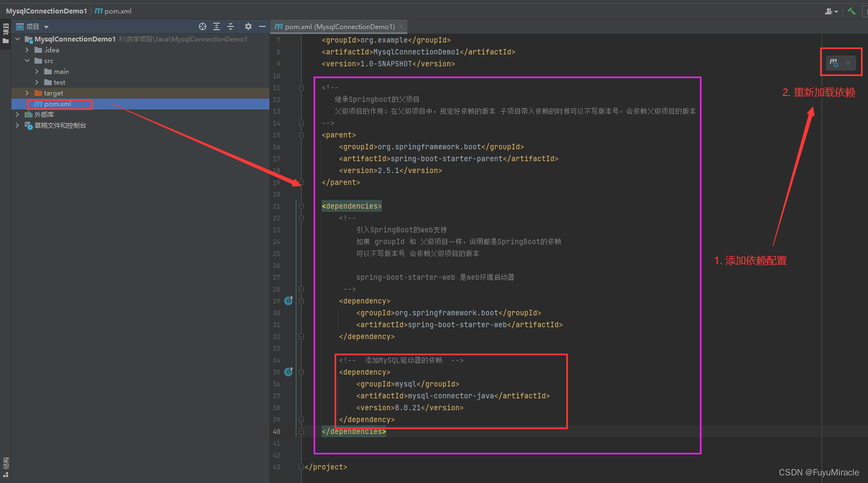This screenshot has height=483, width=868.
Task: Select the test folder row
Action: (x=140, y=82)
